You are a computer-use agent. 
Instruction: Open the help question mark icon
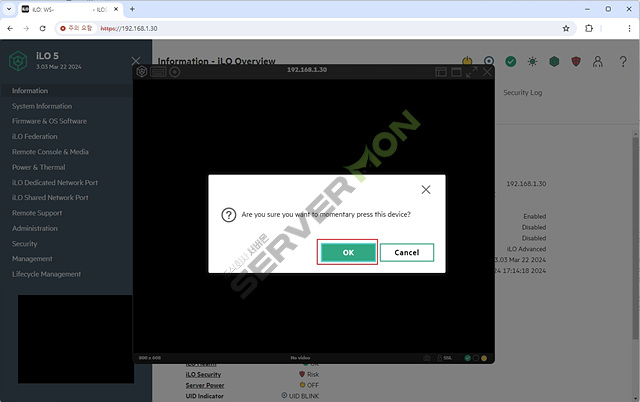(623, 62)
